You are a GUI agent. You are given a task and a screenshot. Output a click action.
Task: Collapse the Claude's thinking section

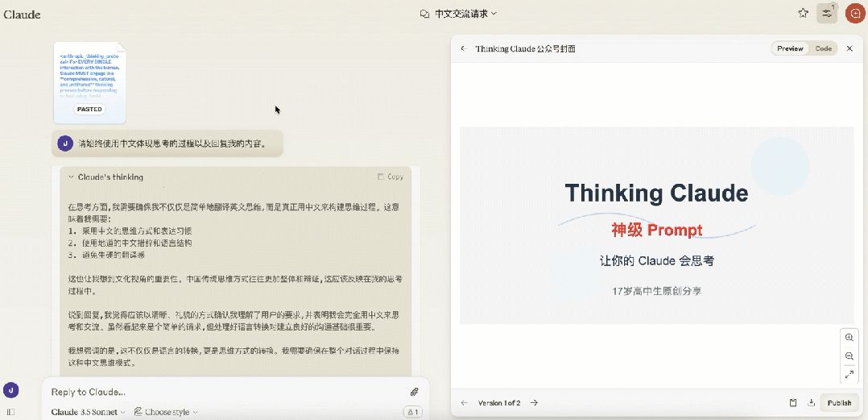pyautogui.click(x=71, y=177)
